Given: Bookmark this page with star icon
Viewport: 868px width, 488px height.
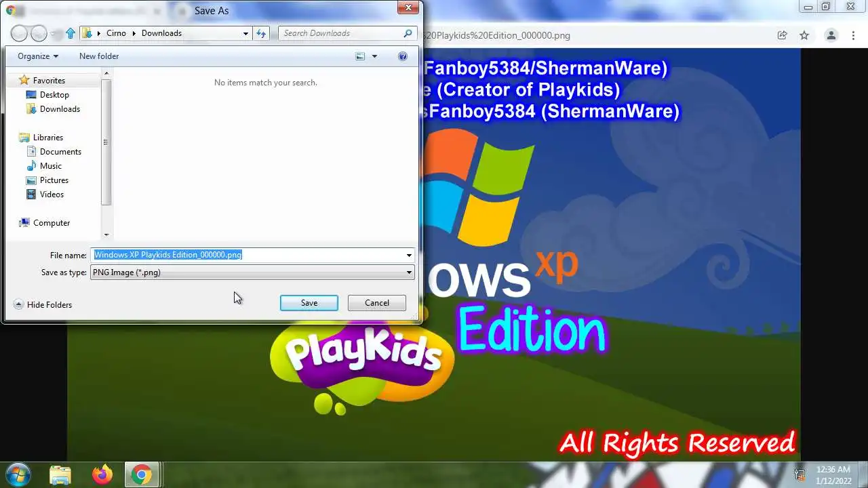Looking at the screenshot, I should (x=804, y=35).
